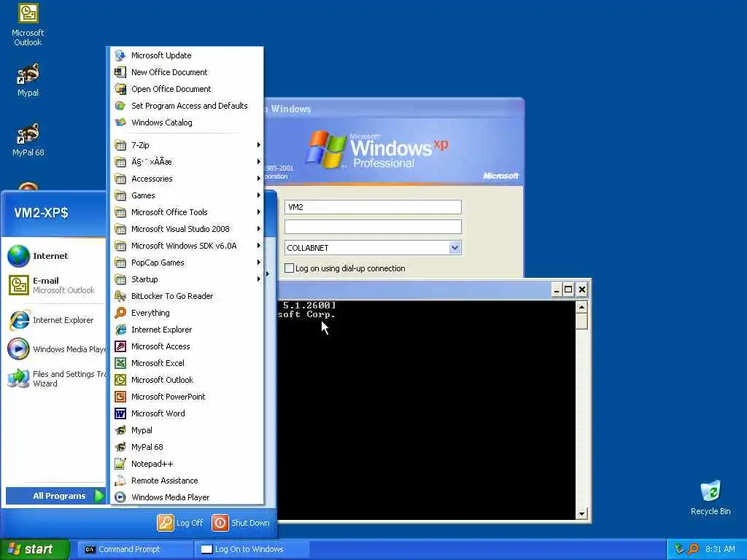The height and width of the screenshot is (560, 747).
Task: Expand the Microsoft Office Tools folder
Action: 186,212
